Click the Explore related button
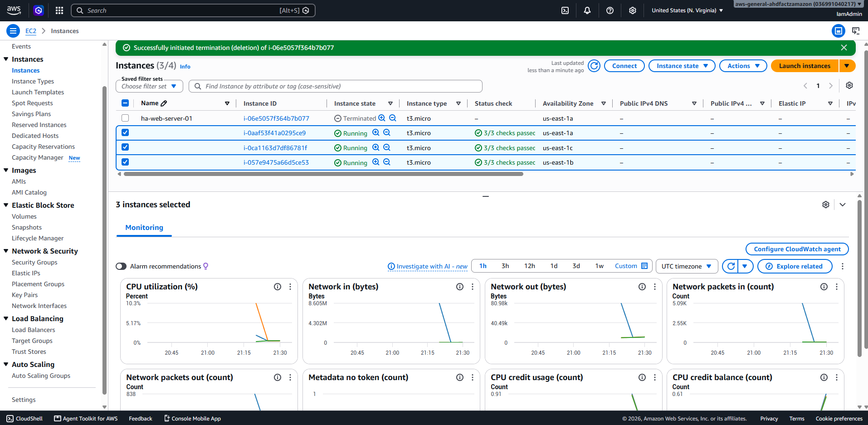The width and height of the screenshot is (868, 425). coord(795,266)
